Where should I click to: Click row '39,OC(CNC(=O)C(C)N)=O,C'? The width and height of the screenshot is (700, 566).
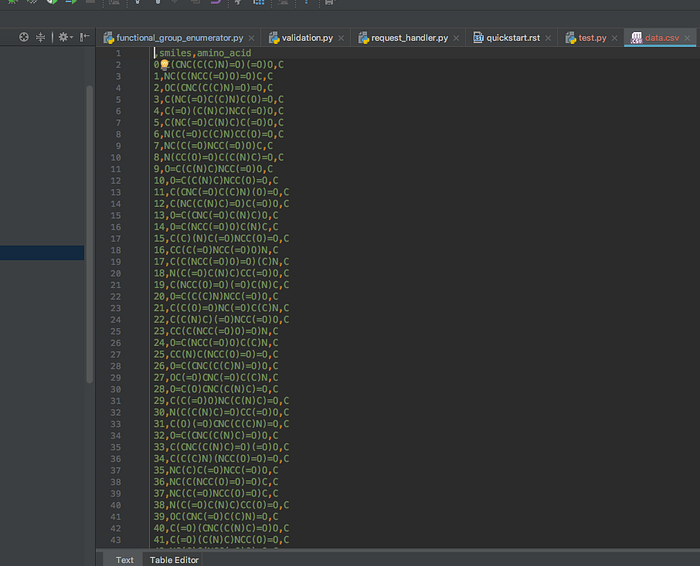pyautogui.click(x=216, y=517)
